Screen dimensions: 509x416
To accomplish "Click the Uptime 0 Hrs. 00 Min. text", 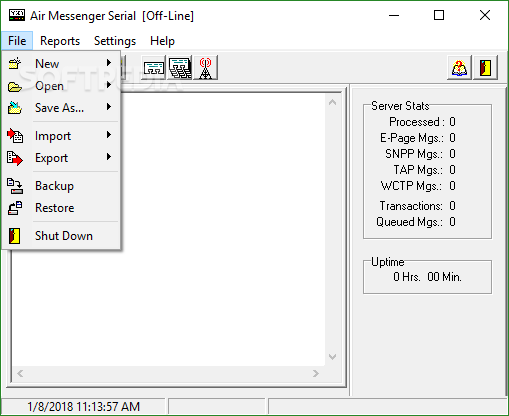I will coord(427,277).
